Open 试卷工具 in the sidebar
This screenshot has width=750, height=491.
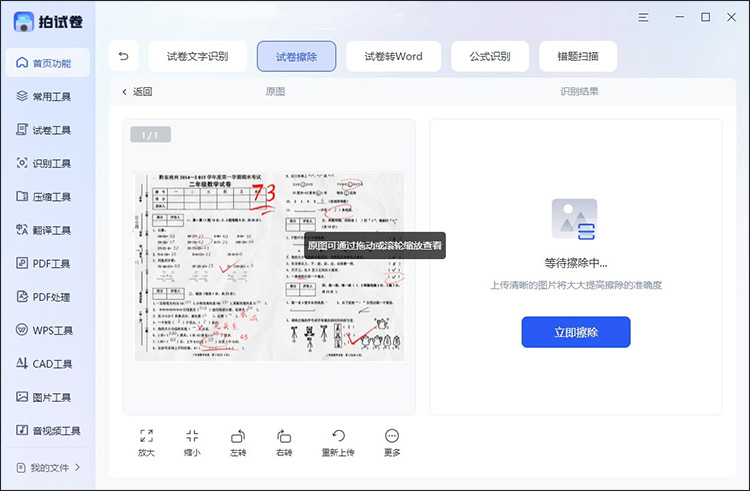coord(44,130)
